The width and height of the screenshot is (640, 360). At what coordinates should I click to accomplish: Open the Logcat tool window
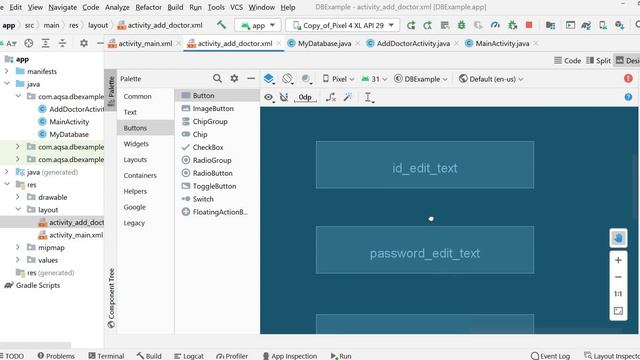click(189, 356)
